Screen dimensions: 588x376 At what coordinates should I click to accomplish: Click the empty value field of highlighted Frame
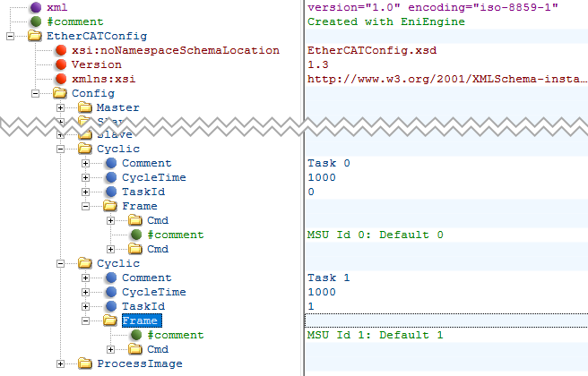pos(446,320)
